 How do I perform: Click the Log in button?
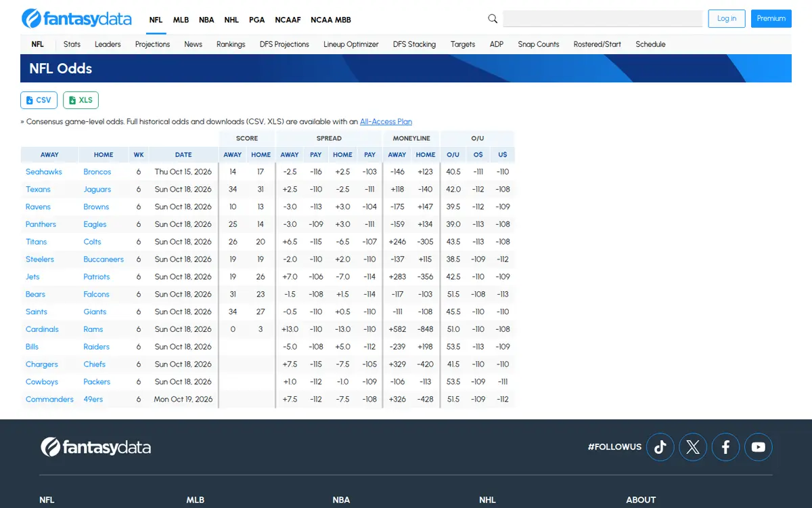tap(727, 18)
